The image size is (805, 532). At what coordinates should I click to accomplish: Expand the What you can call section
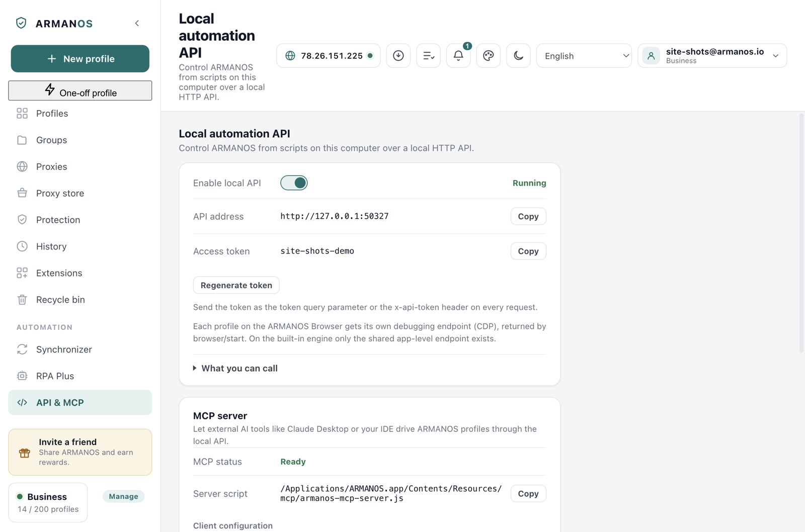point(235,368)
